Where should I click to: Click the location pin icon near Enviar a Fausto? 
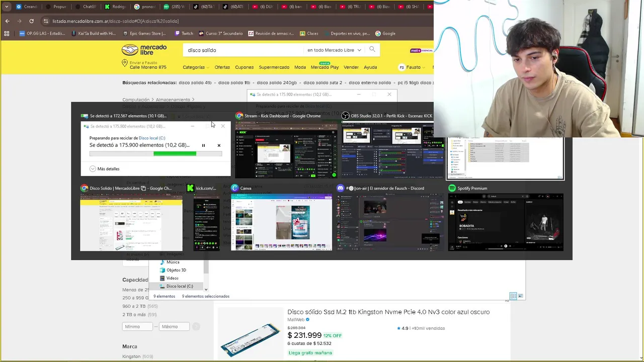coord(125,63)
